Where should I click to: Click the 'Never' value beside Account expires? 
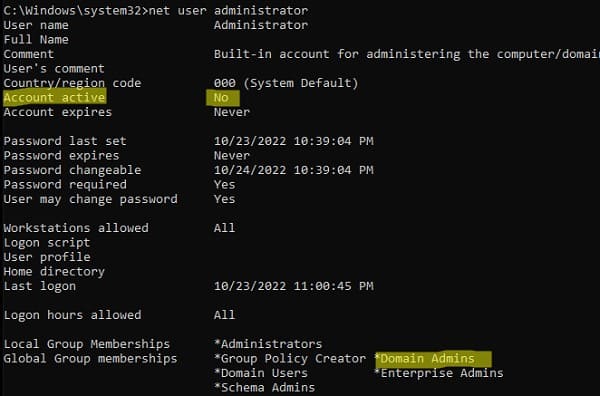(232, 112)
